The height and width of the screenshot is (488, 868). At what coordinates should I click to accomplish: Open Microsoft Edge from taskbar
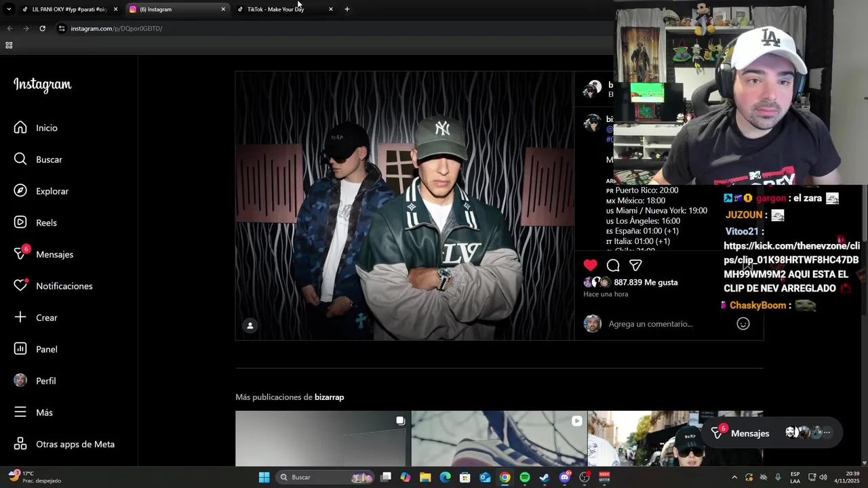pos(445,477)
